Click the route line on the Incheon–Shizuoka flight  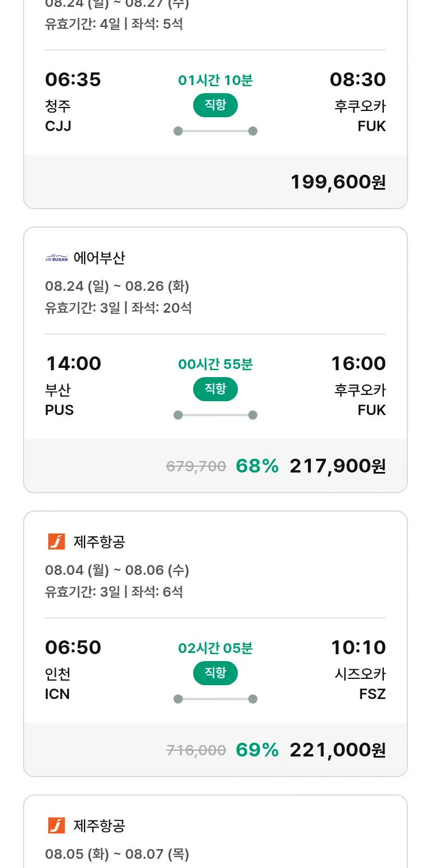coord(215,699)
